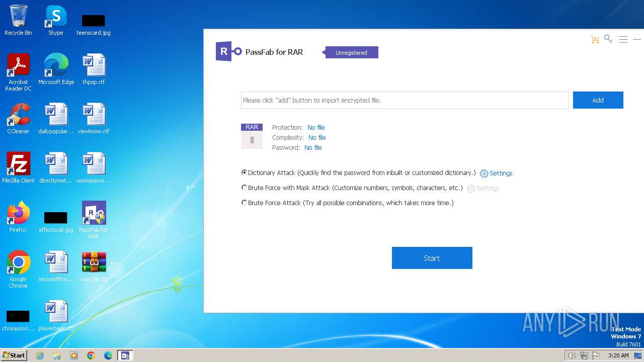Viewport: 644px width, 362px height.
Task: Open Chrome from the taskbar
Action: (x=91, y=355)
